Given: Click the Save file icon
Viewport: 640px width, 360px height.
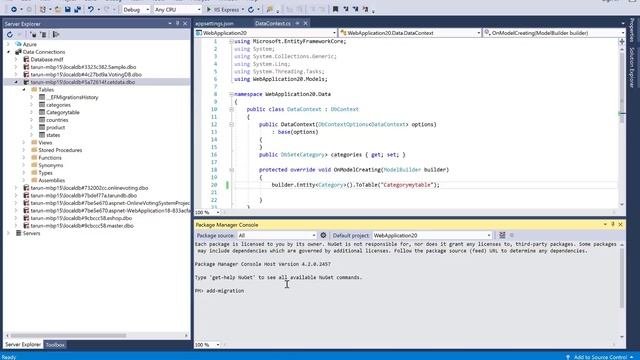Looking at the screenshot, I should (x=67, y=9).
